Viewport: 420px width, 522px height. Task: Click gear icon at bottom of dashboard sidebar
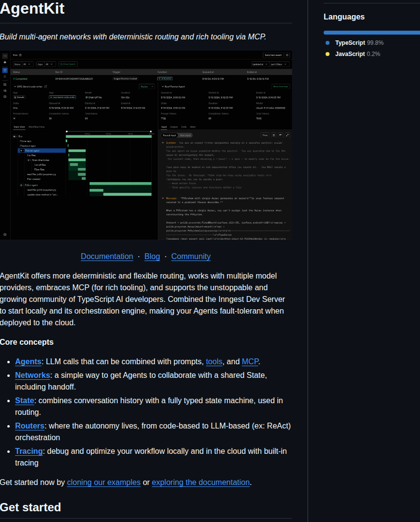(x=5, y=234)
